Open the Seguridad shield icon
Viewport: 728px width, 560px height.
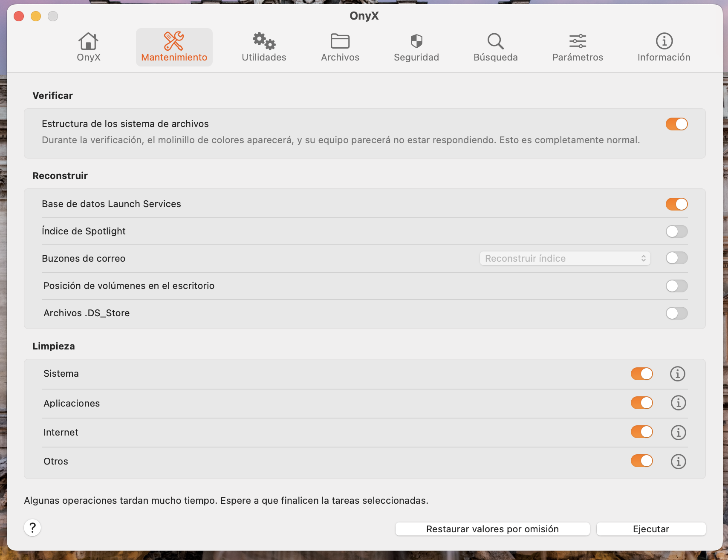[416, 41]
